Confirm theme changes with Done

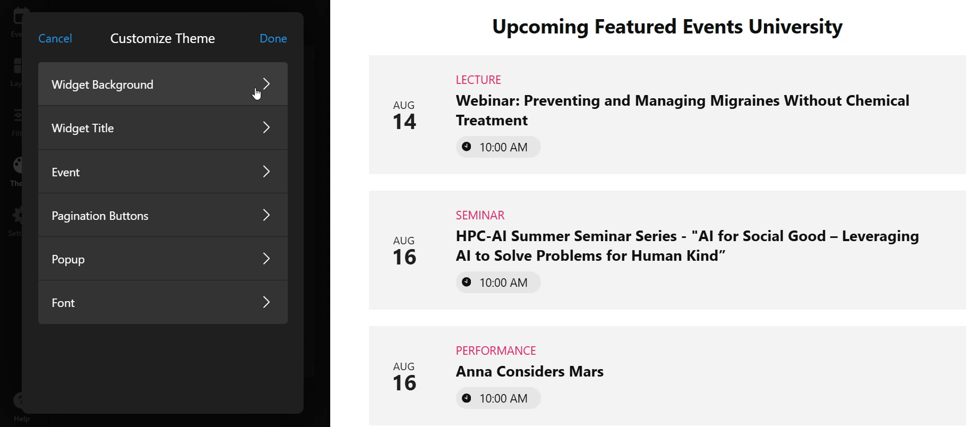pyautogui.click(x=273, y=38)
